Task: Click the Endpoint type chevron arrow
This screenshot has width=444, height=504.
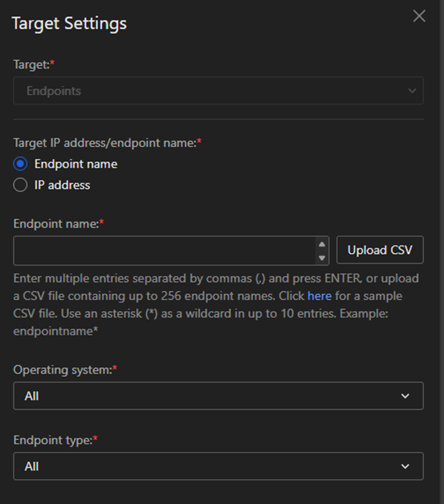Action: click(x=405, y=466)
